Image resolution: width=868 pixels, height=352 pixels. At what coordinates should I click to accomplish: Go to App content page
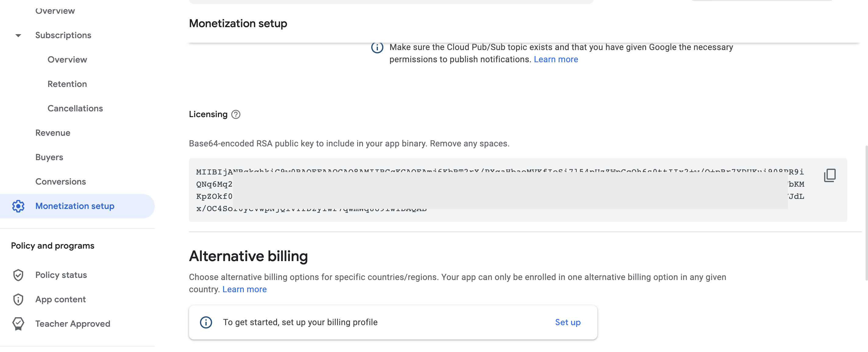click(x=61, y=300)
